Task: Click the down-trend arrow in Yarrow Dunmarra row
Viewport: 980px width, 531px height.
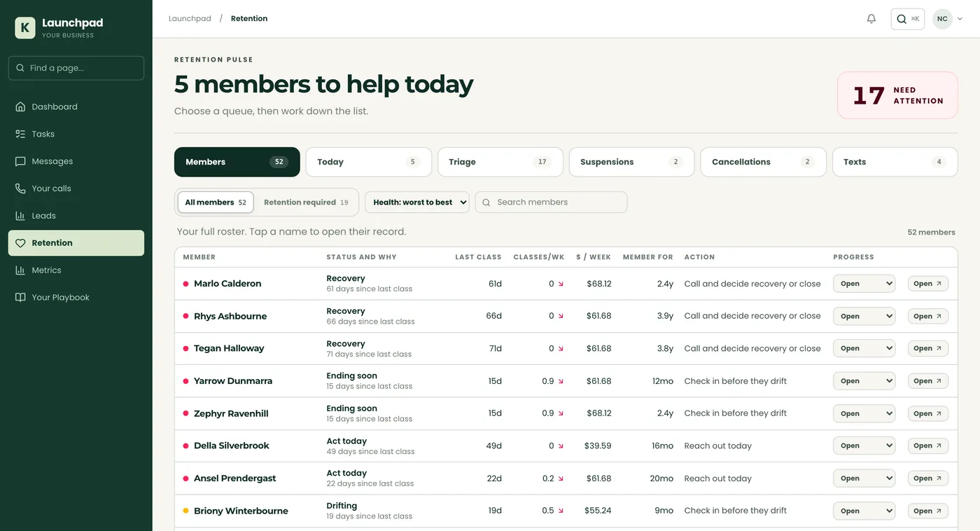Action: point(561,381)
